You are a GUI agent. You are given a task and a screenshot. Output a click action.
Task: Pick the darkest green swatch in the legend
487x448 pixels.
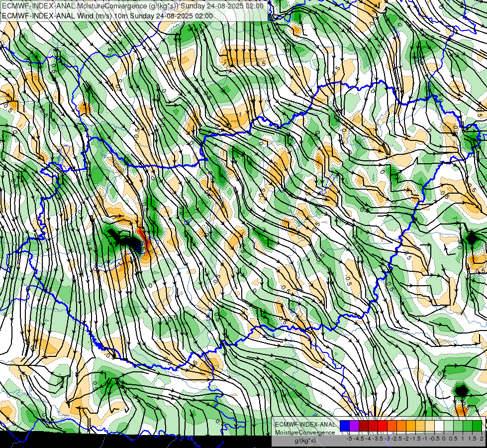coord(477,426)
